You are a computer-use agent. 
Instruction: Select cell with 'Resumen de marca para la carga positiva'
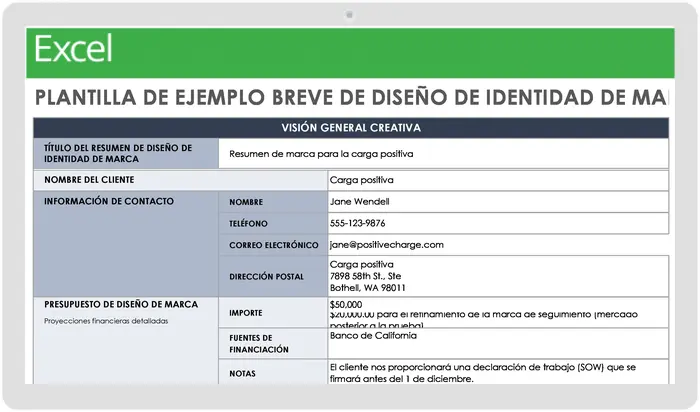pyautogui.click(x=443, y=154)
